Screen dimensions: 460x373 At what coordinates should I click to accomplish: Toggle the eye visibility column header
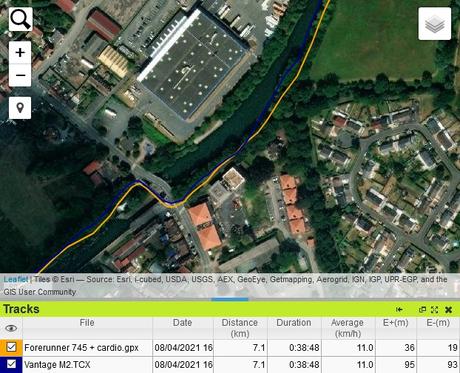(11, 328)
